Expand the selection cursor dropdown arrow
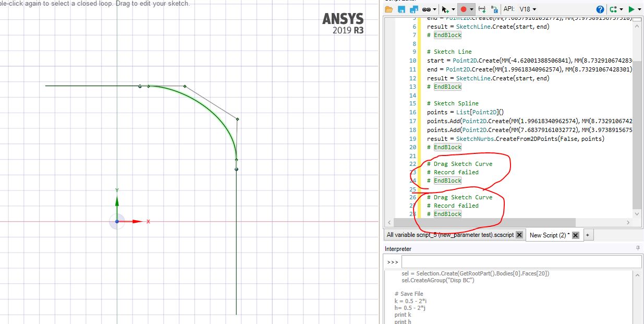 [453, 9]
